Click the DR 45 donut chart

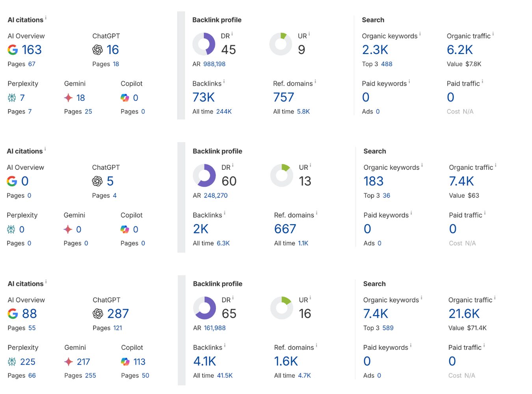[204, 44]
